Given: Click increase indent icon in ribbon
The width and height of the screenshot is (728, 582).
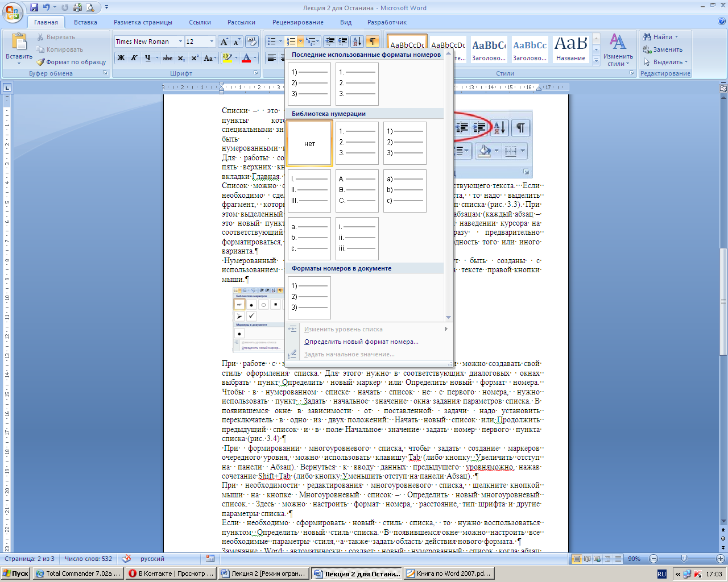Looking at the screenshot, I should (343, 41).
